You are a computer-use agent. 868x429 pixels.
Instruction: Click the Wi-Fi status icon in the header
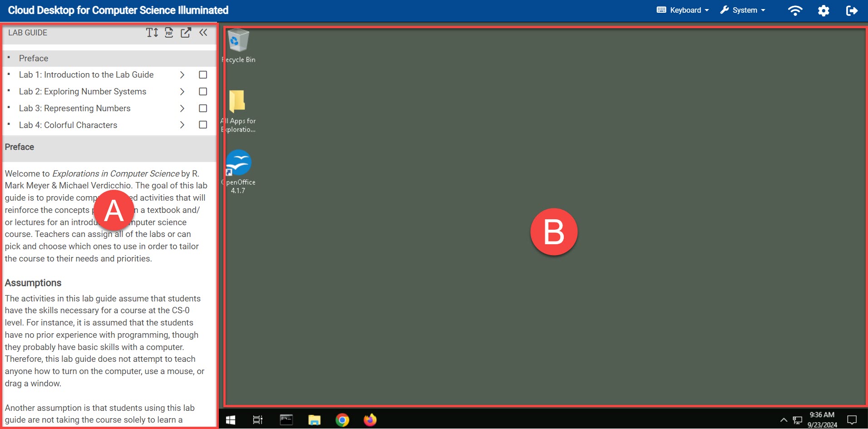coord(795,10)
